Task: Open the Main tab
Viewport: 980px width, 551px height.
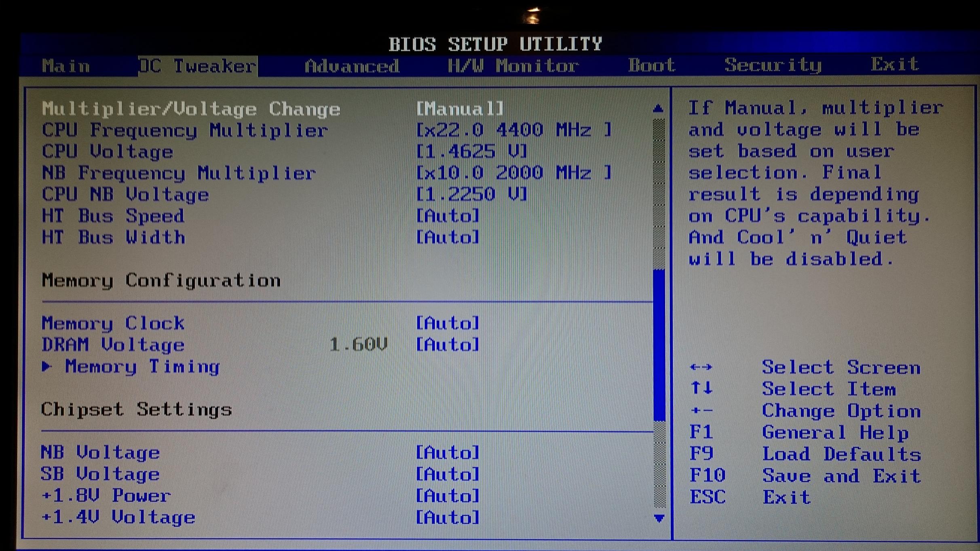Action: pos(66,66)
